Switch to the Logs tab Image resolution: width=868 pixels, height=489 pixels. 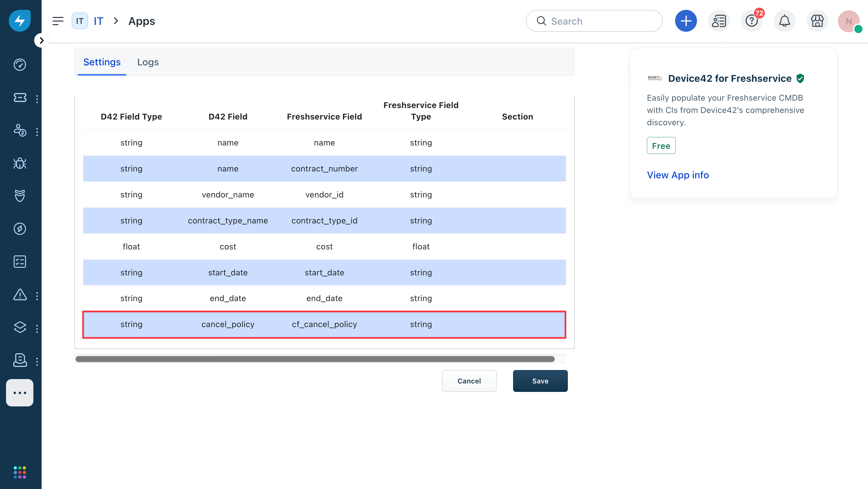(147, 62)
